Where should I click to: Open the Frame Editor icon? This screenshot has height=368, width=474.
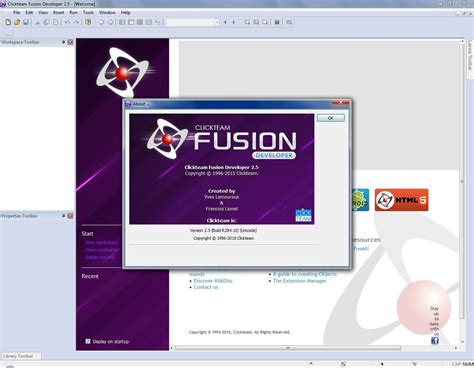131,22
